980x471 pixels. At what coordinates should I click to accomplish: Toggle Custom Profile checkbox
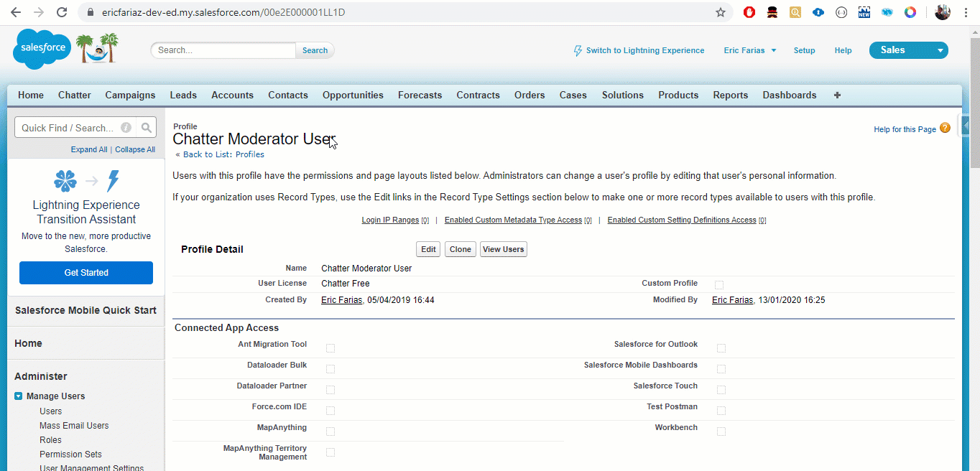pos(719,285)
